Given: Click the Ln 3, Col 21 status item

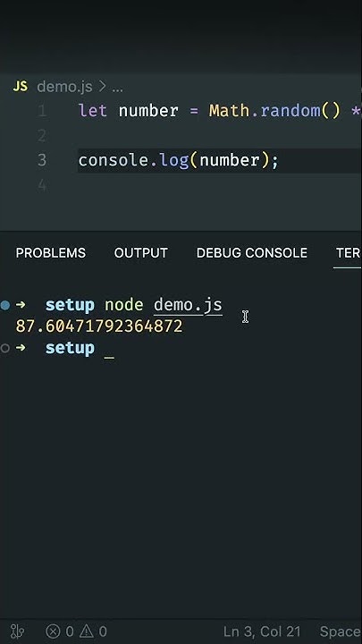Looking at the screenshot, I should (262, 631).
